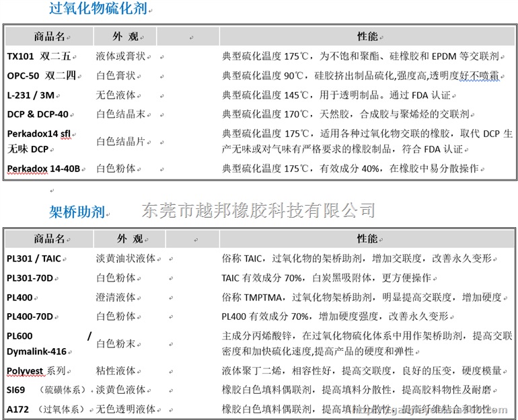Select the cell A172 (过氧体系)
The width and height of the screenshot is (518, 420).
[47, 409]
